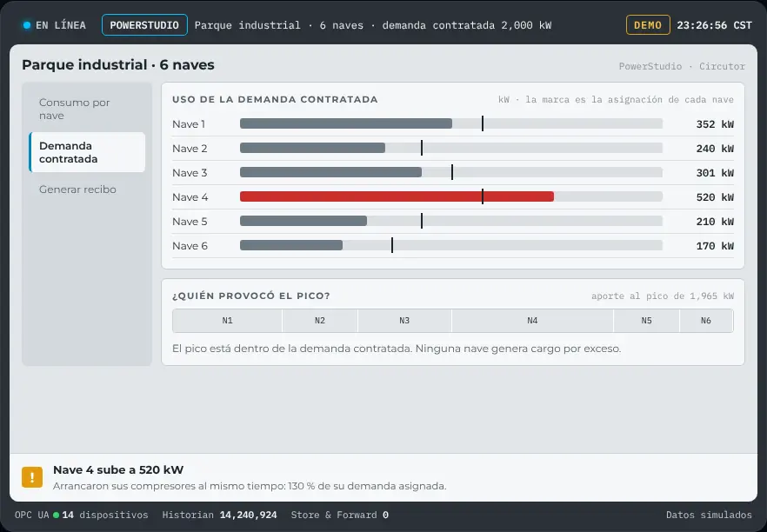The width and height of the screenshot is (767, 532).
Task: Click the blue online status dot
Action: coord(27,25)
